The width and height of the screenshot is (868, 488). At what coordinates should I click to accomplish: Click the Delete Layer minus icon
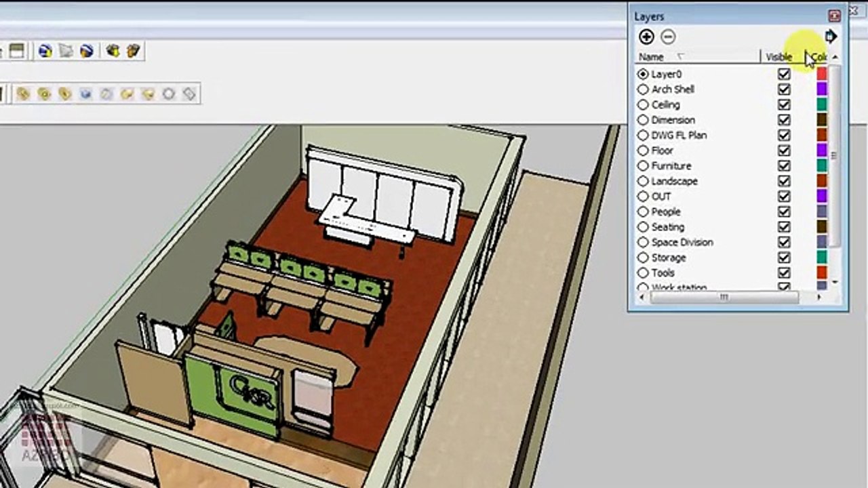tap(668, 37)
